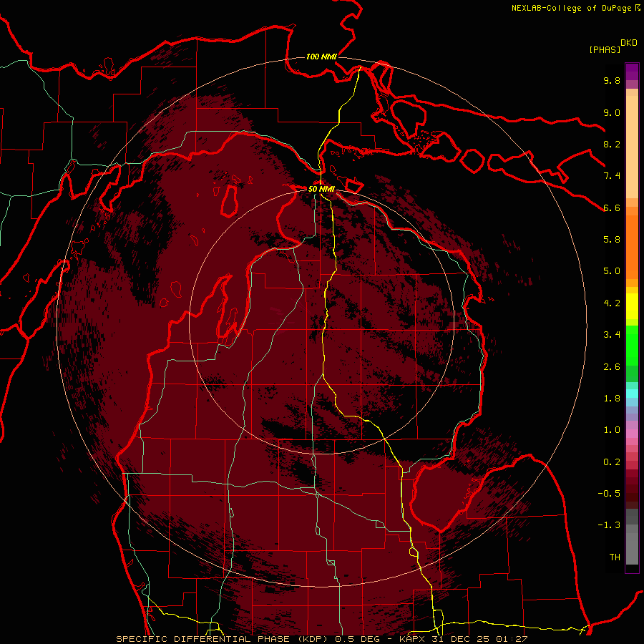
Task: Select the 0.2 value on the scale
Action: coord(612,462)
